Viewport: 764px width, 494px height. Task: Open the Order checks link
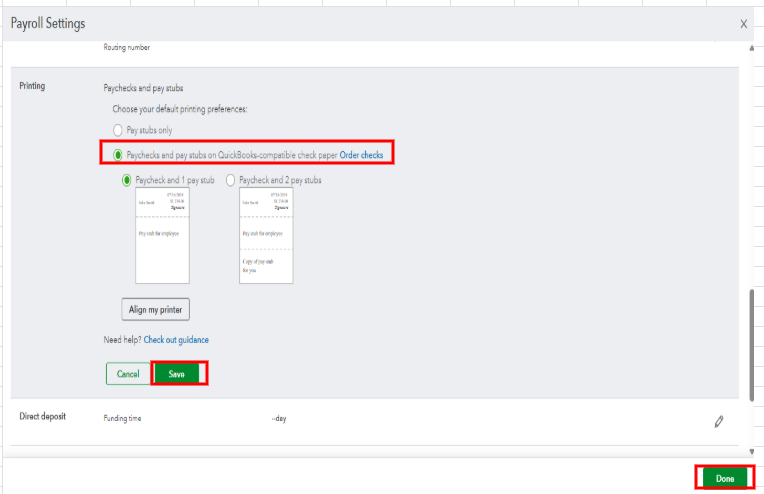(x=361, y=155)
